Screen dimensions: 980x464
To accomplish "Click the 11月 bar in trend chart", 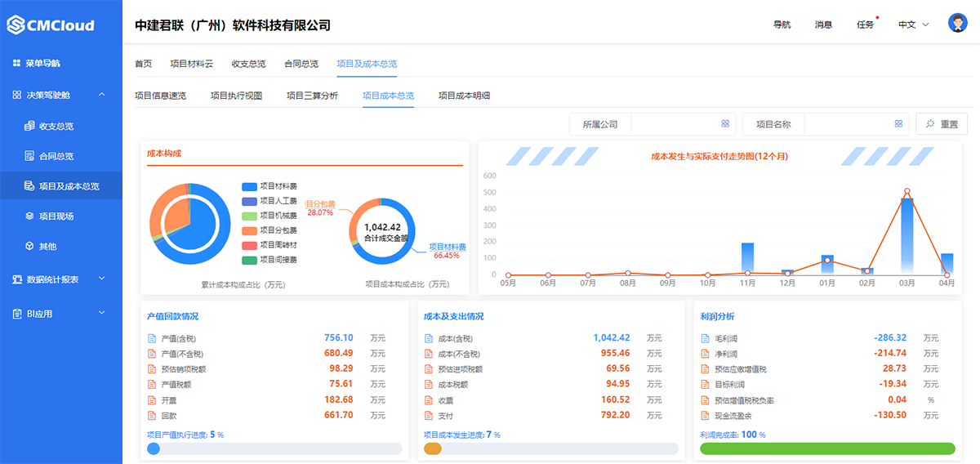I will pyautogui.click(x=747, y=258).
